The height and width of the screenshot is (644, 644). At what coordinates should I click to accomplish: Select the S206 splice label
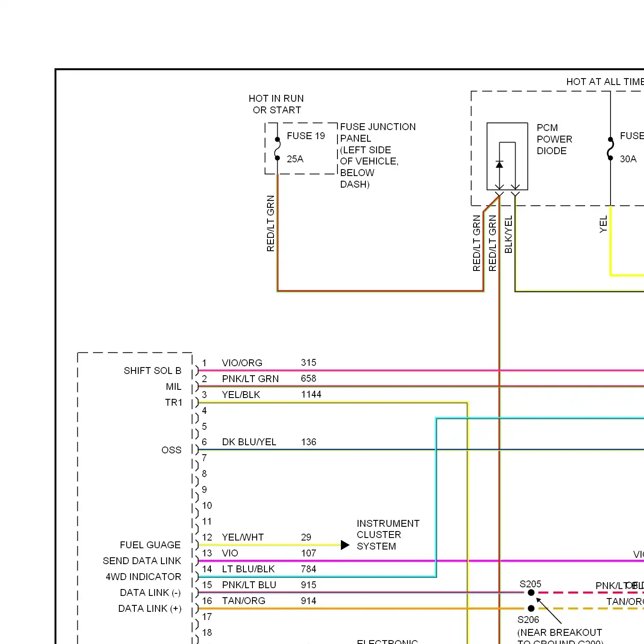(528, 620)
